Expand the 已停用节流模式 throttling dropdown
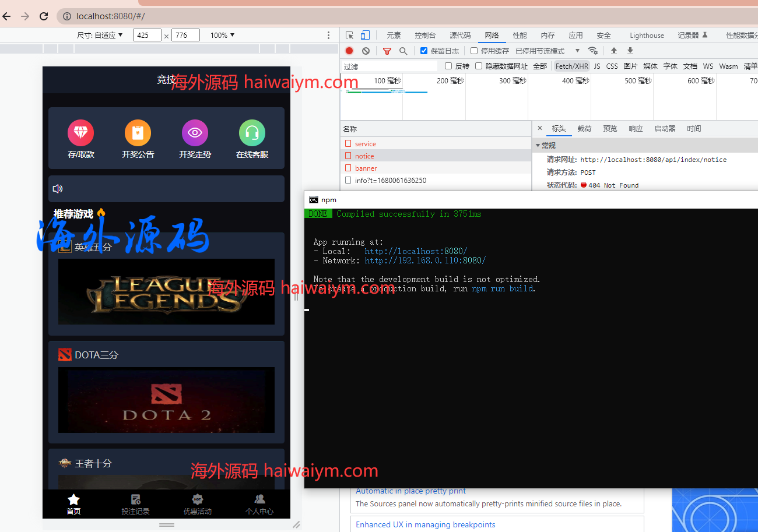The image size is (758, 532). point(548,51)
